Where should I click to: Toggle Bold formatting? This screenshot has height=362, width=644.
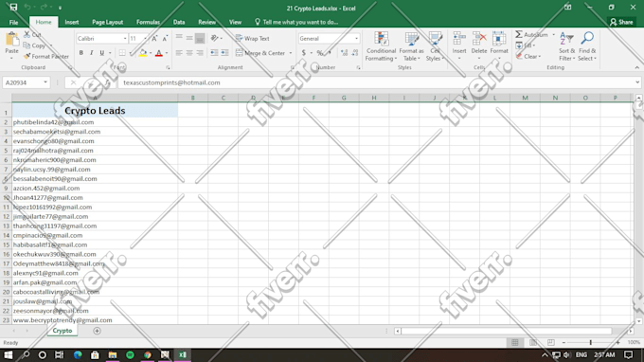[x=80, y=53]
